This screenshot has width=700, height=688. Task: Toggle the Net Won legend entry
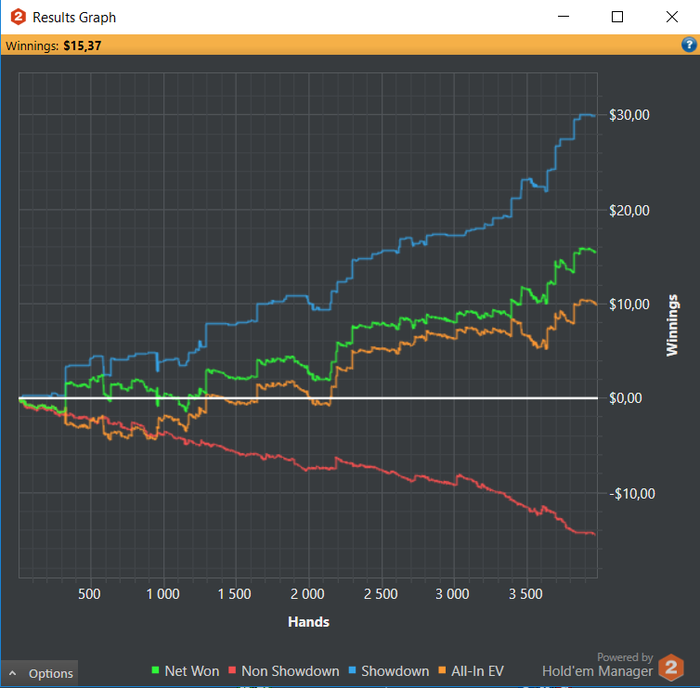pyautogui.click(x=185, y=671)
